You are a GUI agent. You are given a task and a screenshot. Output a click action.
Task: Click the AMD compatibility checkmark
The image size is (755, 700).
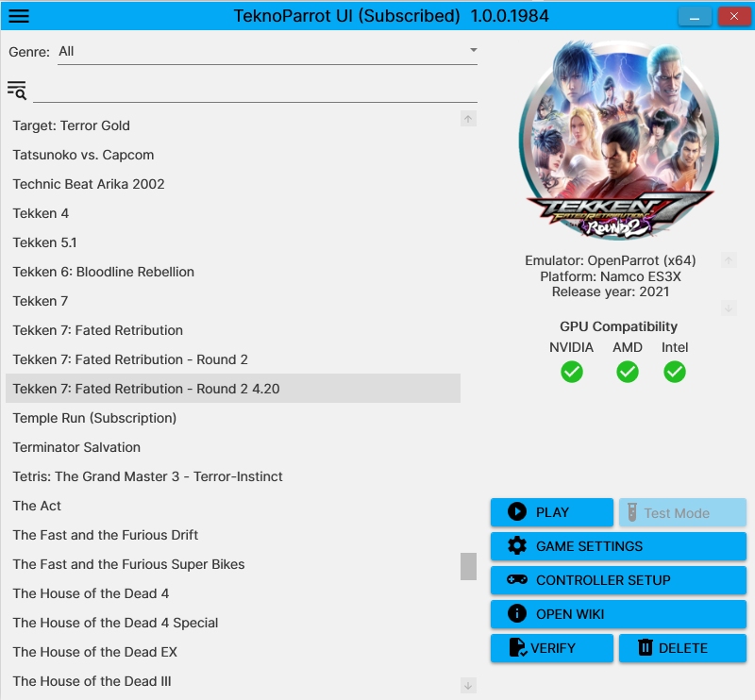point(628,372)
